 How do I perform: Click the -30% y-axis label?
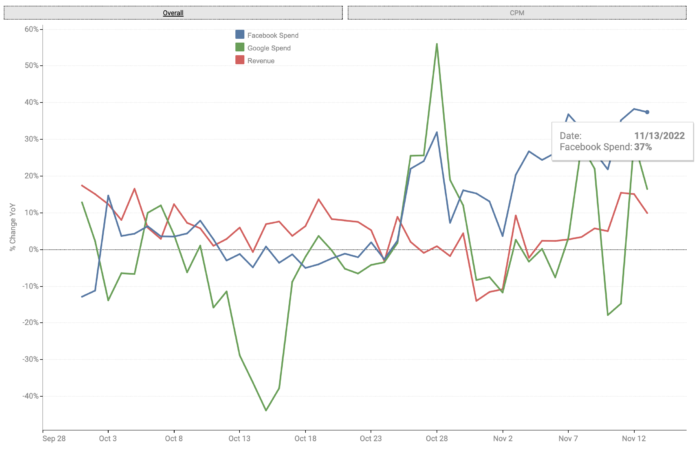pyautogui.click(x=30, y=359)
